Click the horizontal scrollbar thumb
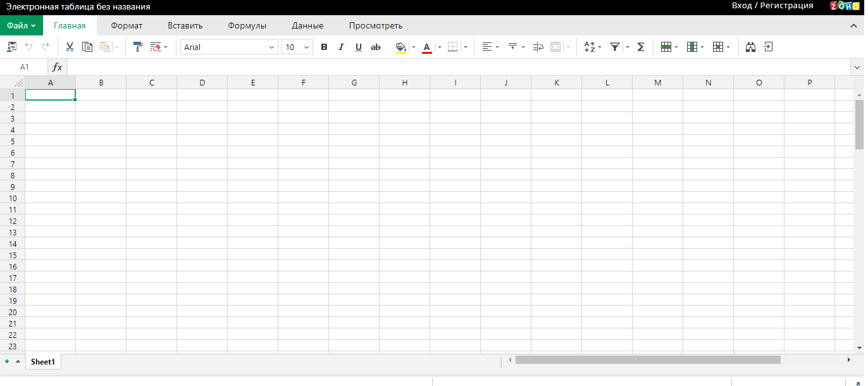The height and width of the screenshot is (386, 868). point(648,359)
